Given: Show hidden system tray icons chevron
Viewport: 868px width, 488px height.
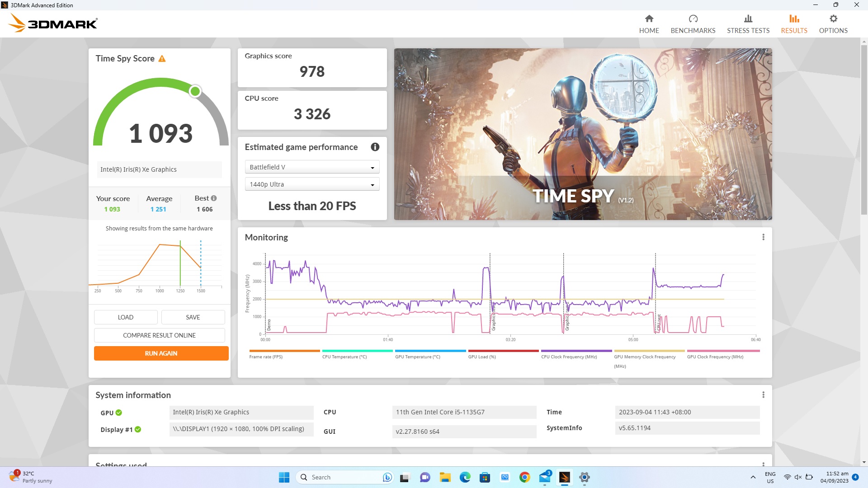Looking at the screenshot, I should pos(753,477).
